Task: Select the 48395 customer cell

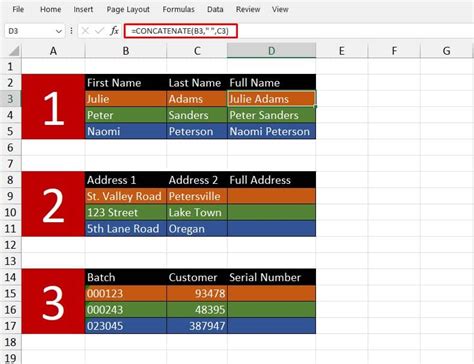Action: point(197,310)
